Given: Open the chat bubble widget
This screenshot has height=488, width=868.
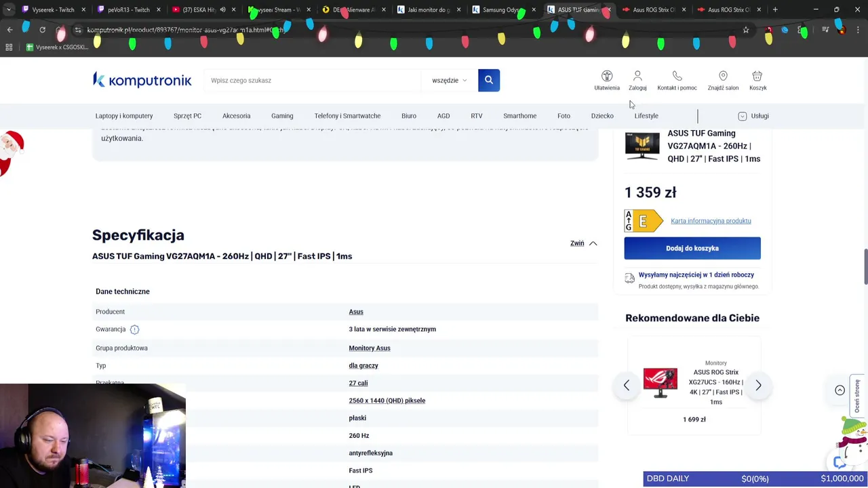Looking at the screenshot, I should pos(840,462).
